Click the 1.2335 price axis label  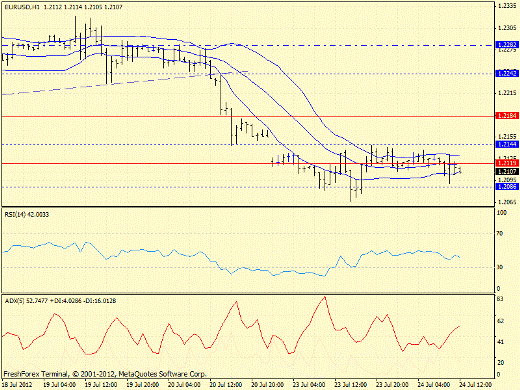[x=507, y=6]
